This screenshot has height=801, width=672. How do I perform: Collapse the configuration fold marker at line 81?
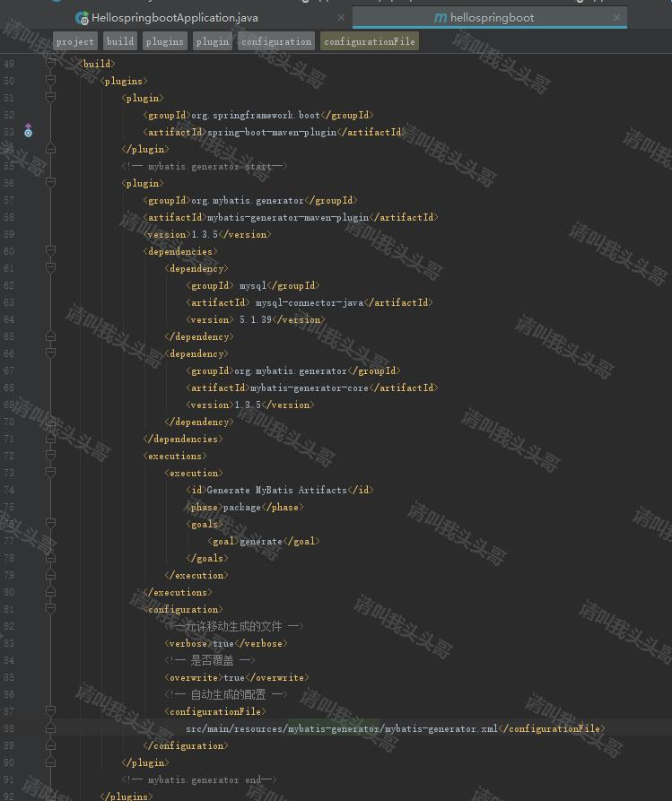[x=50, y=608]
